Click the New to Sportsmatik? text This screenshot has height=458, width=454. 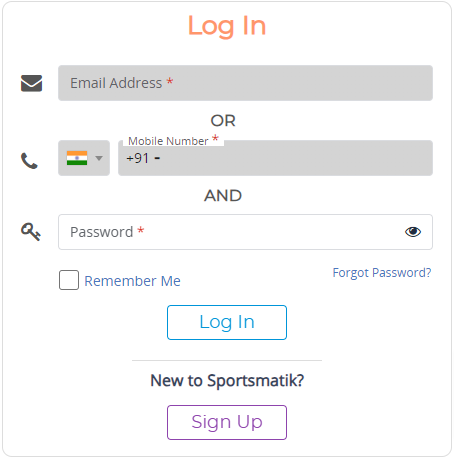click(x=227, y=380)
